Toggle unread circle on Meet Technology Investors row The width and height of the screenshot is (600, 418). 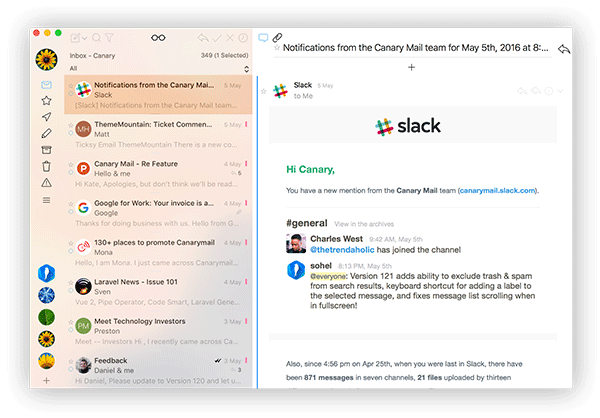coord(71,330)
